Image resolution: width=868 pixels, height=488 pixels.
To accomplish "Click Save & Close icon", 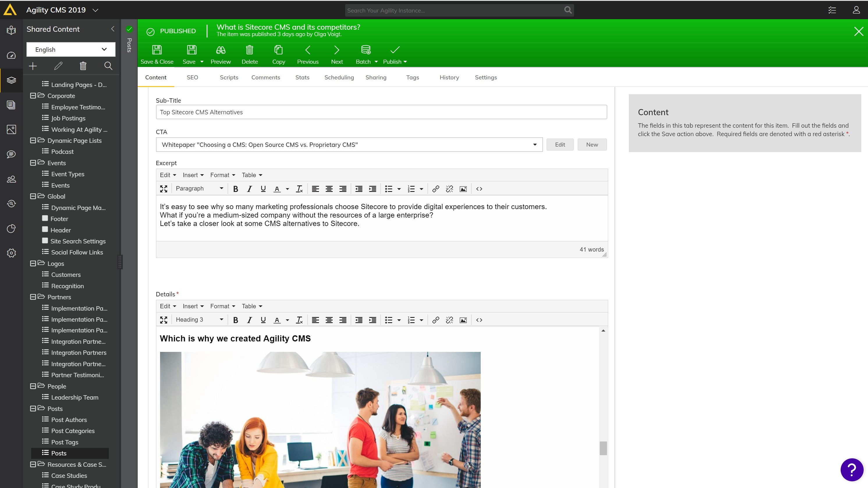I will pos(157,50).
